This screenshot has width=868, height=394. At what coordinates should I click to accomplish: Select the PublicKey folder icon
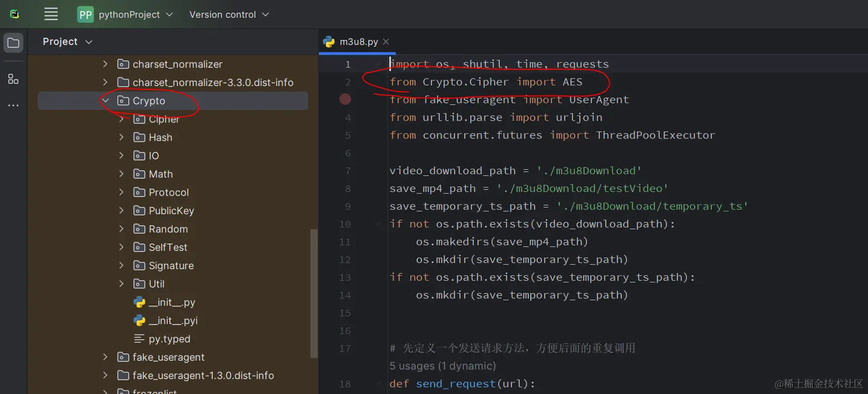139,211
